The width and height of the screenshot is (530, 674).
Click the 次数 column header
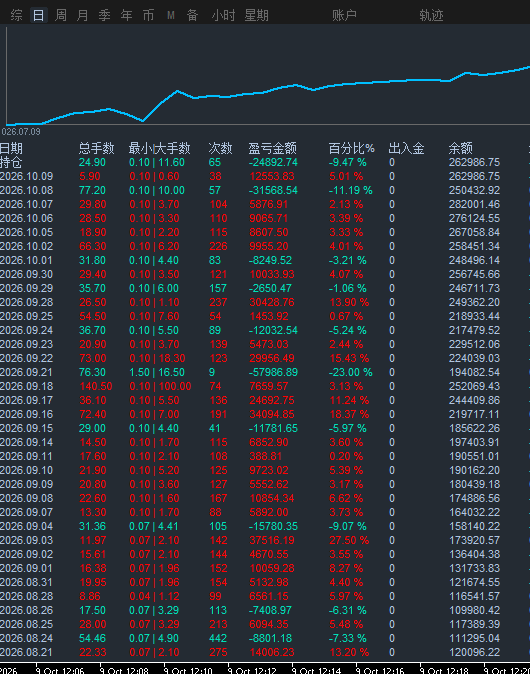221,149
